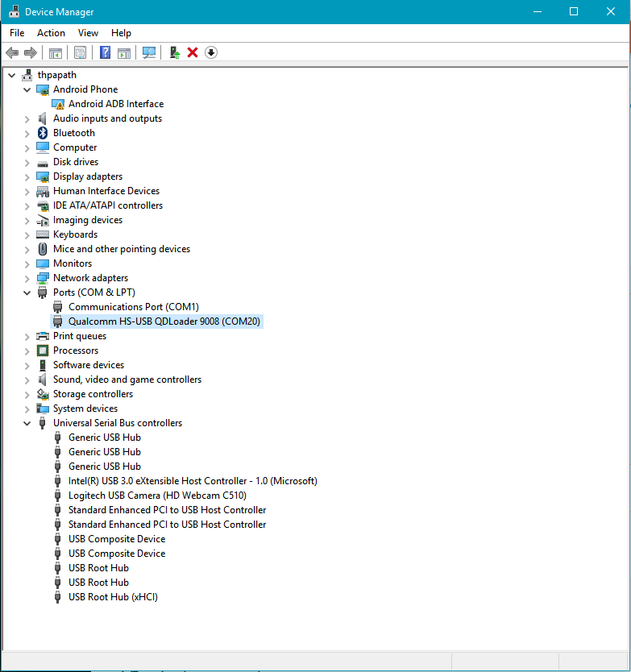
Task: Select Communications Port (COM1) entry
Action: pos(133,307)
